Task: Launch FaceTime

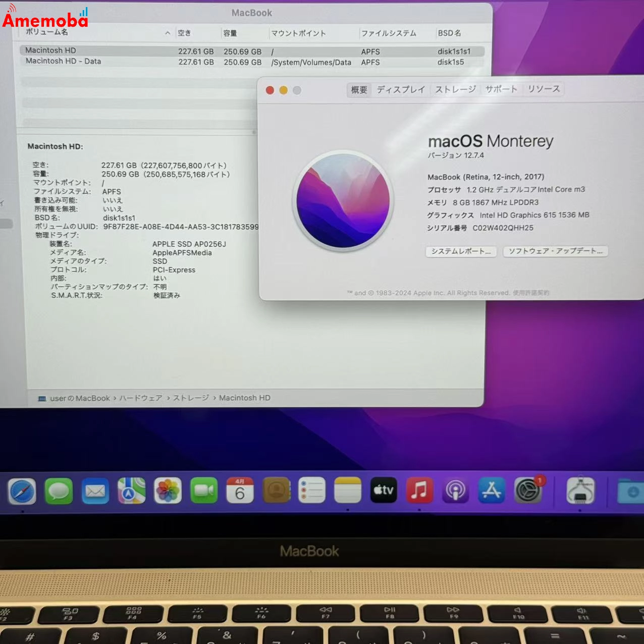Action: 204,491
